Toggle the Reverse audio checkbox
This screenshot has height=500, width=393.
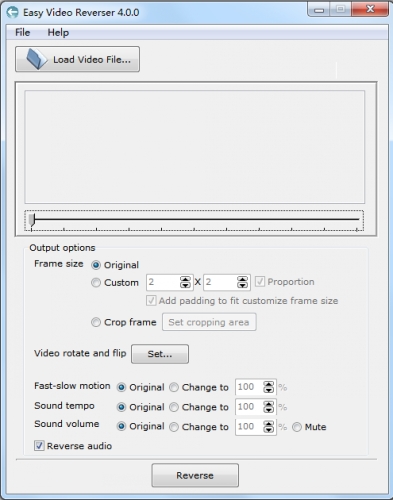click(x=39, y=446)
